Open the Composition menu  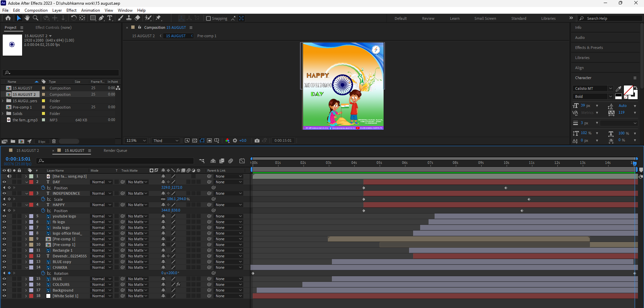click(36, 10)
